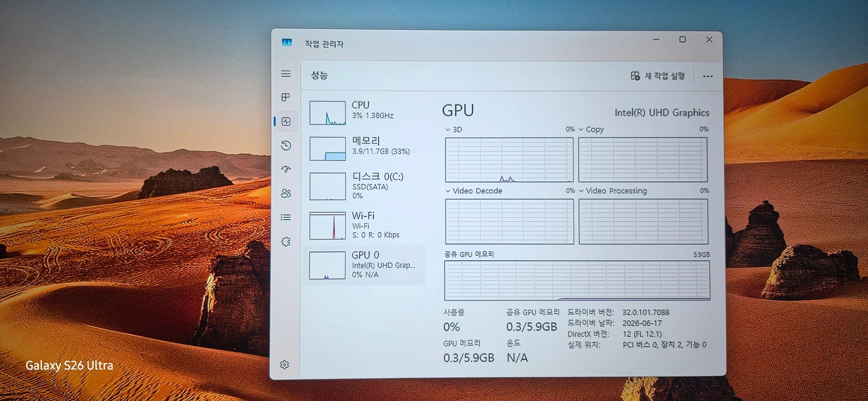Click the 온도 N/A value
The image size is (868, 401).
517,358
